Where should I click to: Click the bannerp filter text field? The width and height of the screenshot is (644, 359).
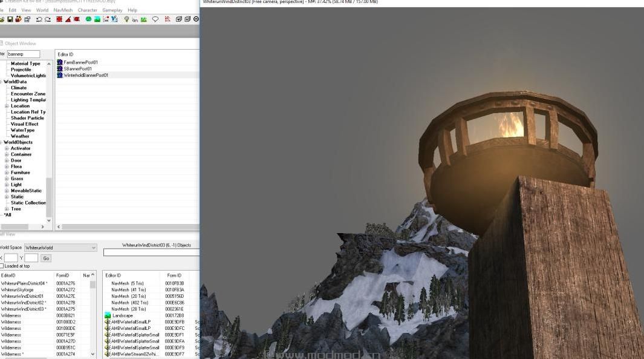[24, 54]
